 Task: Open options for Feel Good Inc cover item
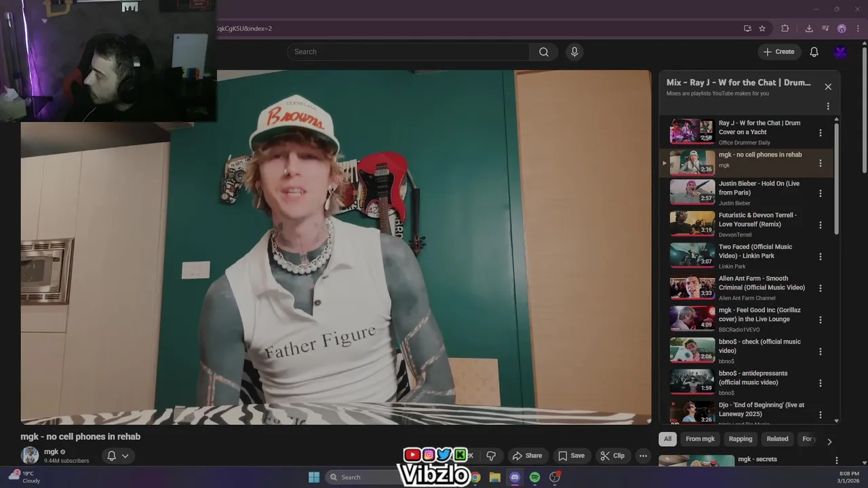click(x=821, y=320)
